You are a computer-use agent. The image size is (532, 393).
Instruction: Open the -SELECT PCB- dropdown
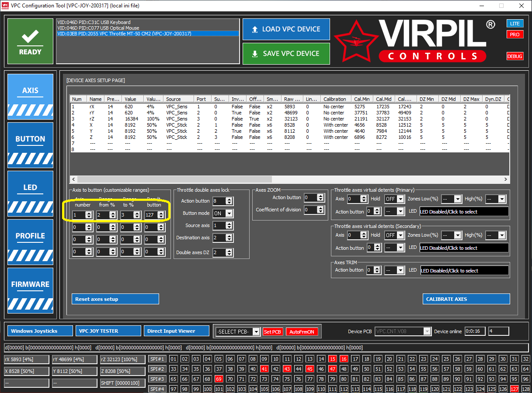click(238, 332)
